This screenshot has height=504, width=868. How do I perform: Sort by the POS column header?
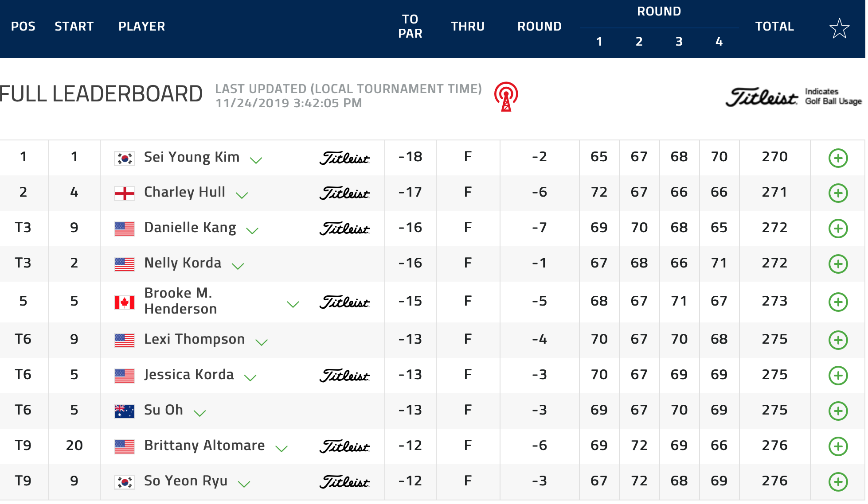pyautogui.click(x=23, y=27)
